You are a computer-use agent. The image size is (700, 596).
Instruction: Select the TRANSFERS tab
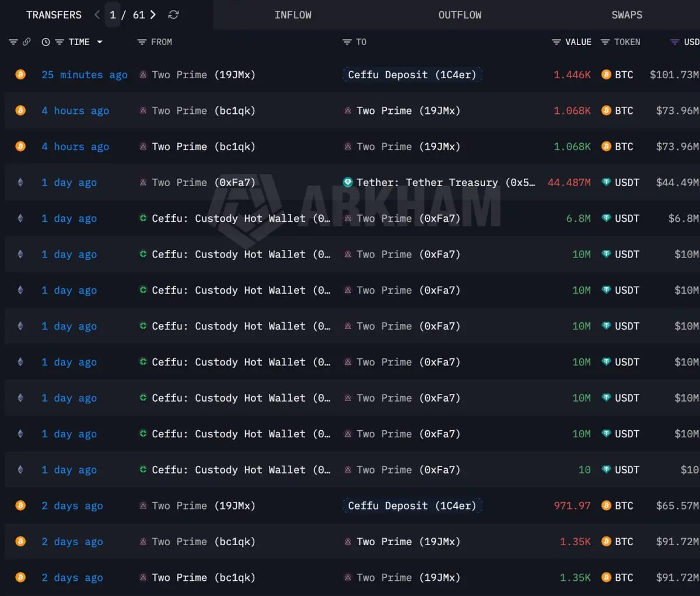[54, 15]
